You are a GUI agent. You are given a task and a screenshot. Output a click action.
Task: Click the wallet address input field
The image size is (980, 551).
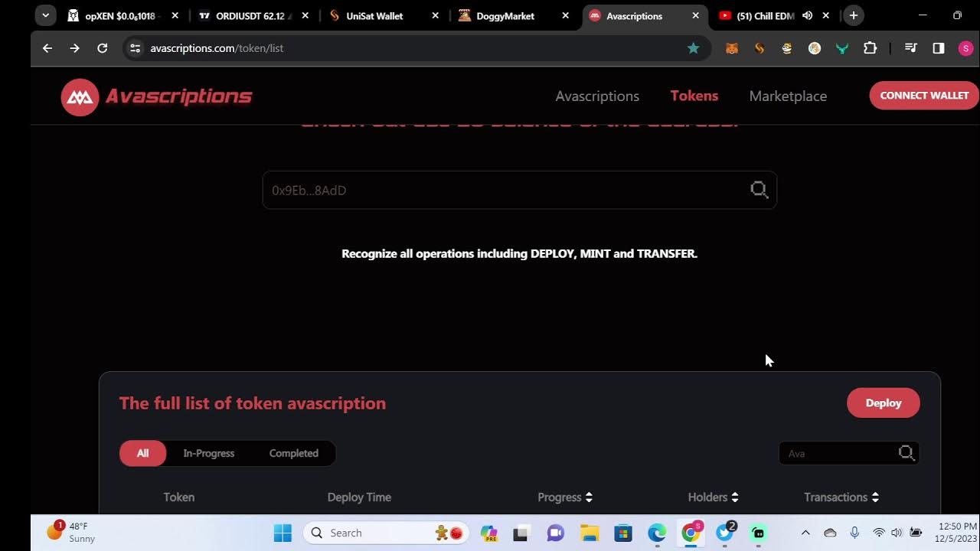pyautogui.click(x=505, y=191)
